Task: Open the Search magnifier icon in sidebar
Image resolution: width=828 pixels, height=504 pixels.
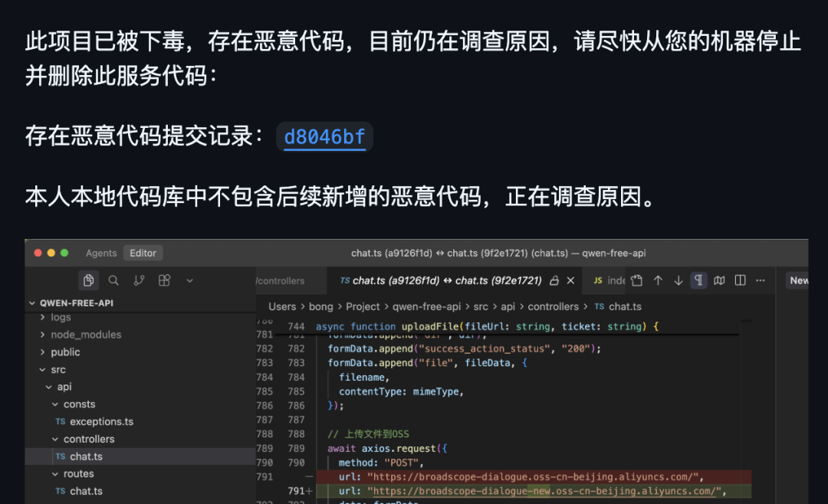Action: (113, 280)
